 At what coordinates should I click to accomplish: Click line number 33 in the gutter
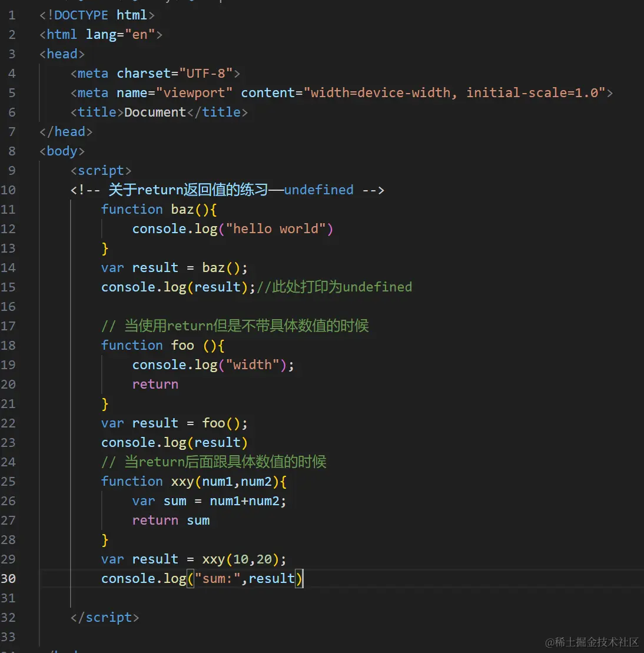pyautogui.click(x=8, y=637)
